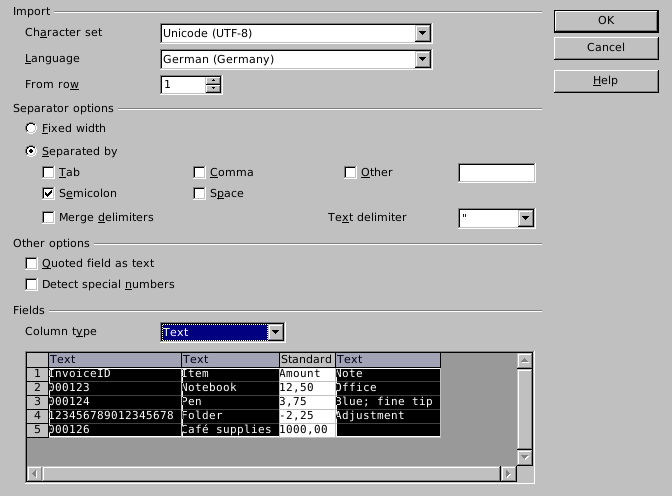Click the 'Office' note cell

tap(387, 388)
